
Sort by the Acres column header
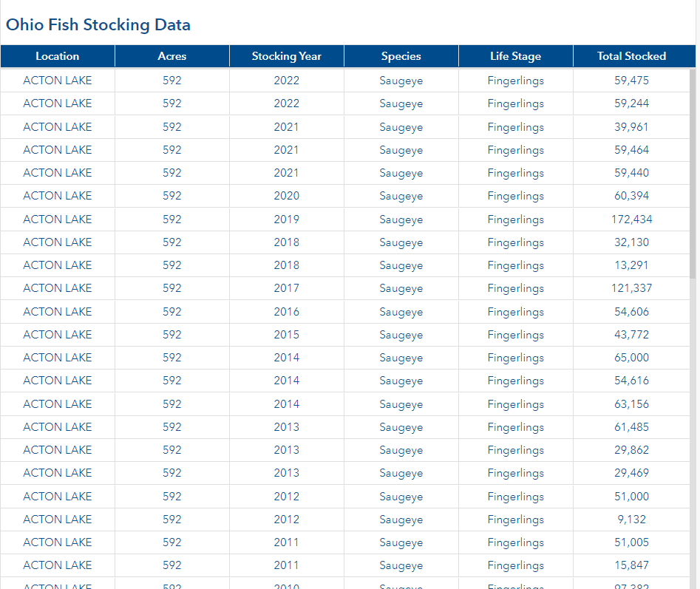[x=172, y=56]
